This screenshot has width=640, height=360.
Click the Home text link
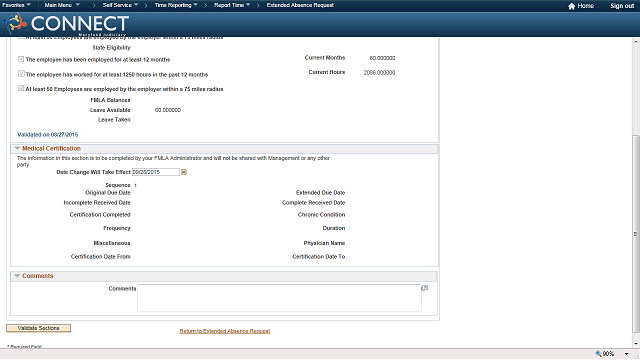pos(585,6)
